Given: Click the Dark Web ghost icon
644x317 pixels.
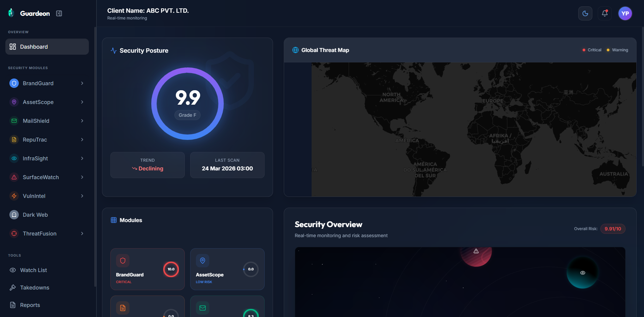Looking at the screenshot, I should coord(14,215).
